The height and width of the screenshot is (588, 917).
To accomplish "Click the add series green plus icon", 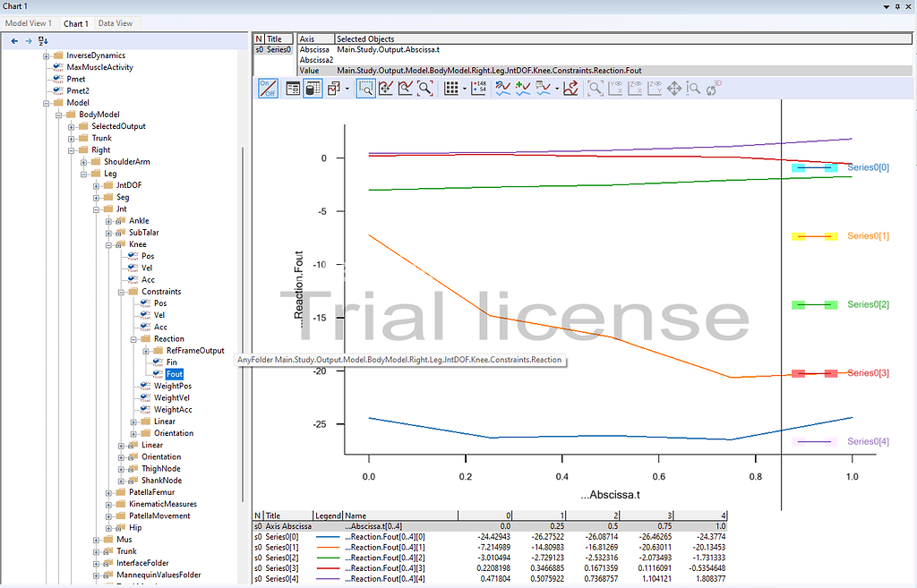I will pos(524,88).
